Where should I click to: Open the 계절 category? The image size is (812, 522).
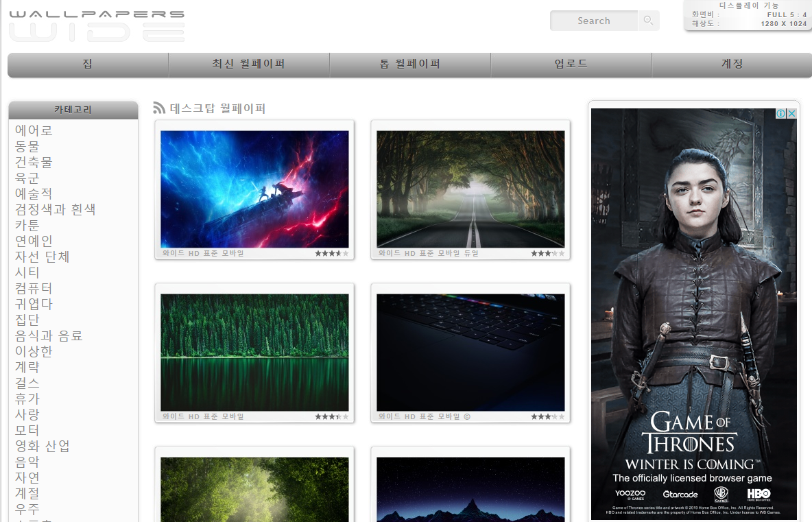(x=27, y=493)
